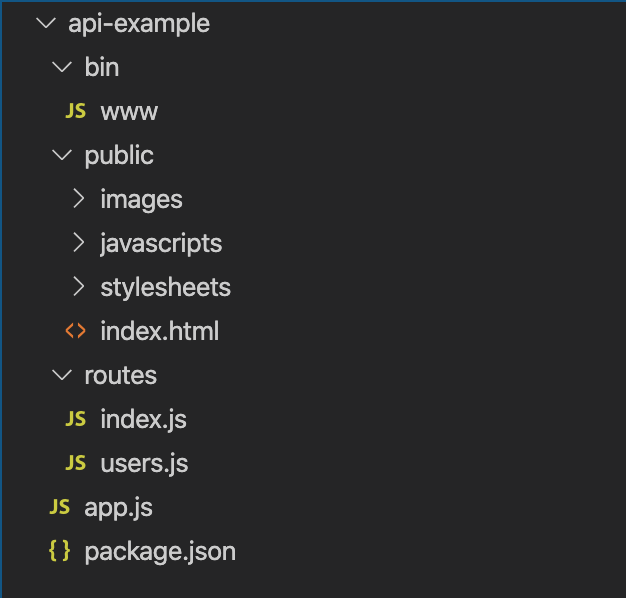Click the JS icon next to users.js
The width and height of the screenshot is (626, 598).
point(75,463)
